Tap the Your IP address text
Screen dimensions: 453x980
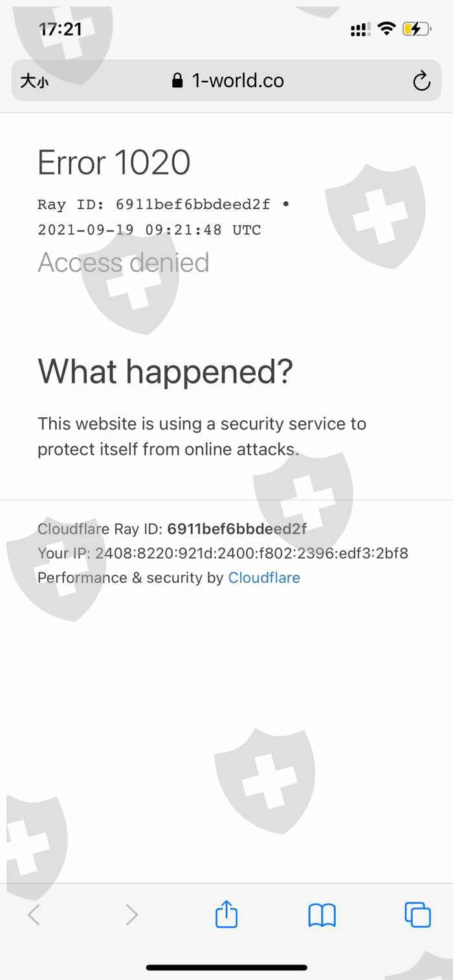223,553
